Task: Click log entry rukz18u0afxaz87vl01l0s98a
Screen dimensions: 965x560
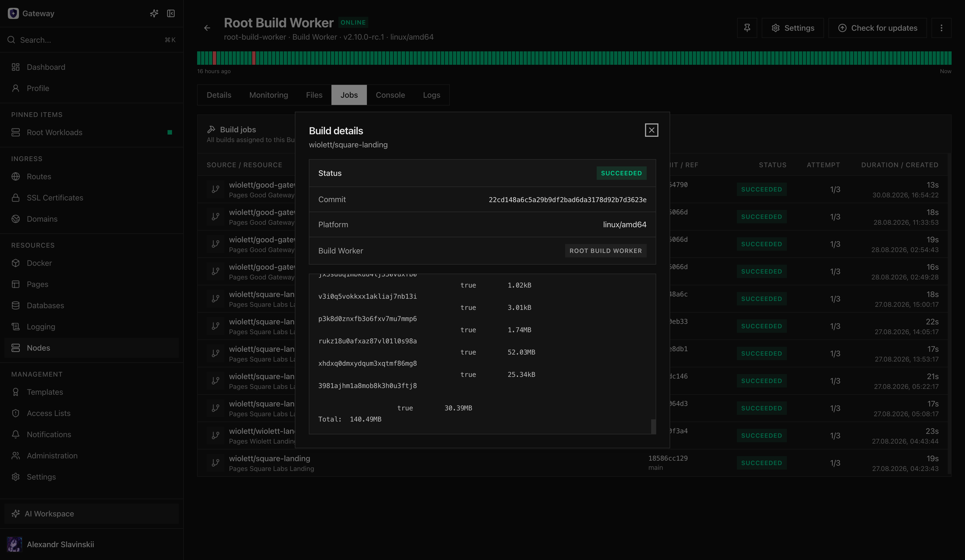Action: tap(368, 341)
